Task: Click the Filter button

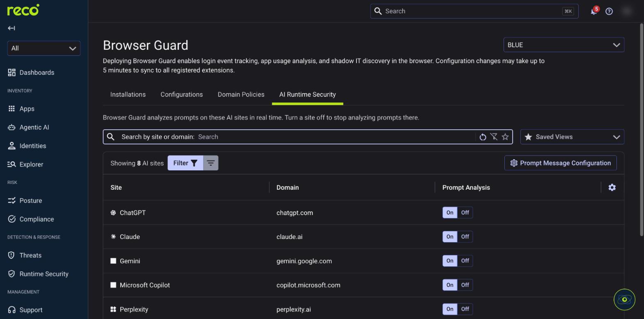Action: coord(185,163)
